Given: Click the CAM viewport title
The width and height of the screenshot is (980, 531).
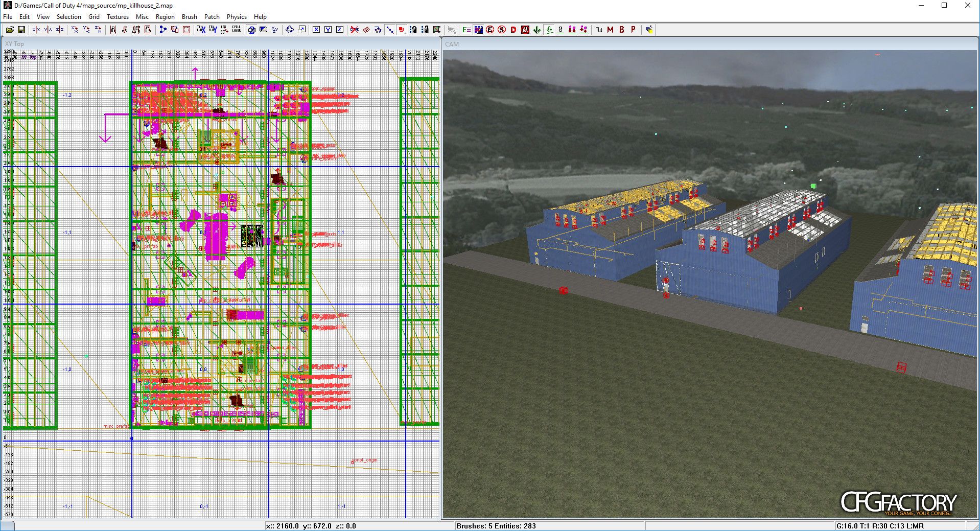Looking at the screenshot, I should pyautogui.click(x=452, y=44).
